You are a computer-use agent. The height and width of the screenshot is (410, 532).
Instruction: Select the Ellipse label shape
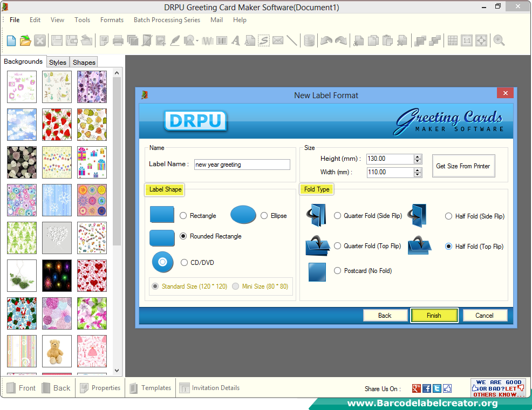(264, 216)
